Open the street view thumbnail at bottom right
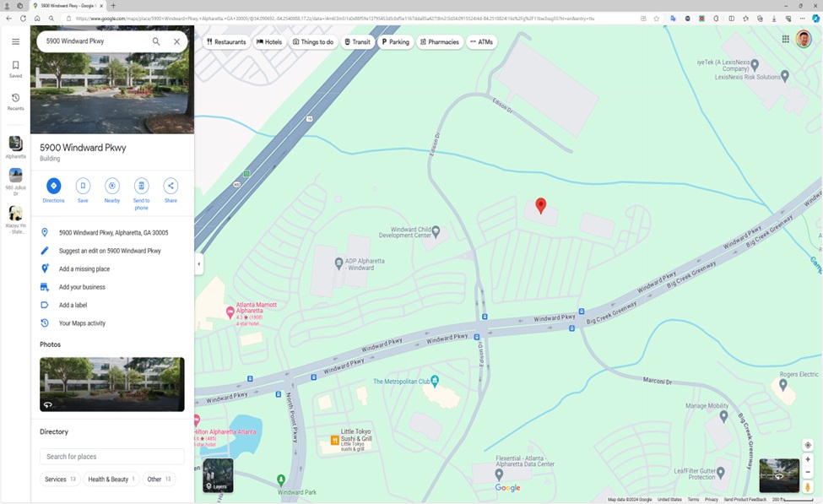 coord(779,475)
